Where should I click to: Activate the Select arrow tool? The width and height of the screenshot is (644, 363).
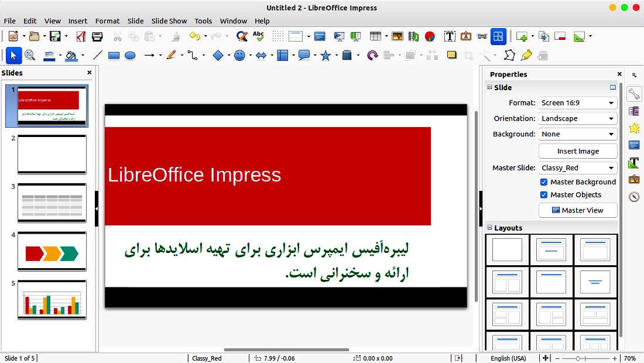pos(13,56)
